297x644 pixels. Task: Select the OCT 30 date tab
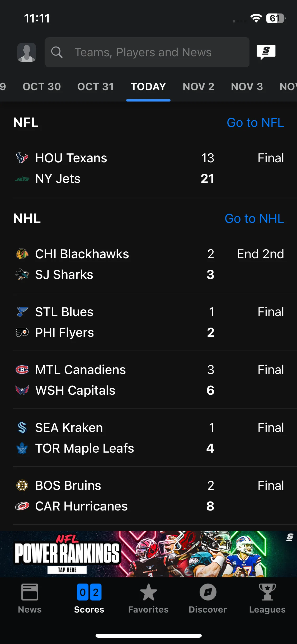click(x=42, y=87)
